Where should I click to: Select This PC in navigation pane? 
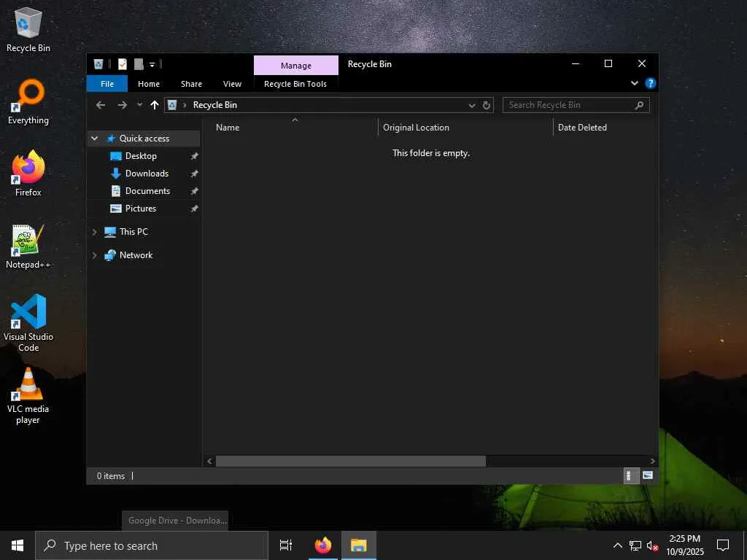133,231
